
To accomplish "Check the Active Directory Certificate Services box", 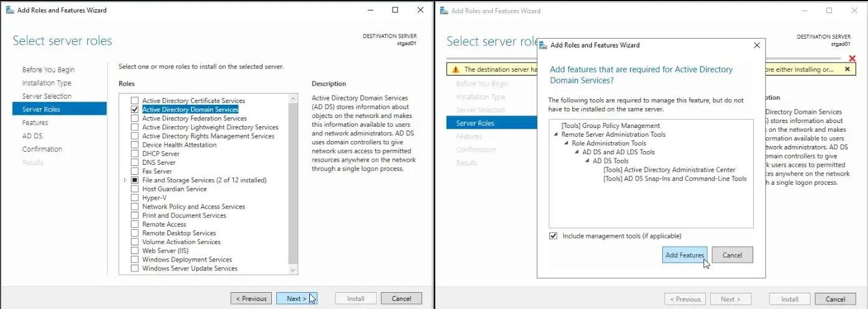I will [x=134, y=101].
